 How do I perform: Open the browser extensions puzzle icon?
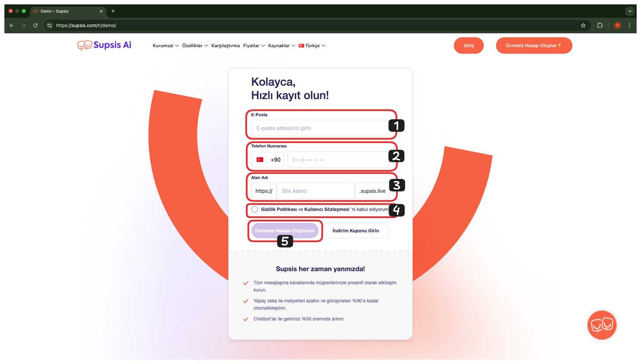point(600,25)
